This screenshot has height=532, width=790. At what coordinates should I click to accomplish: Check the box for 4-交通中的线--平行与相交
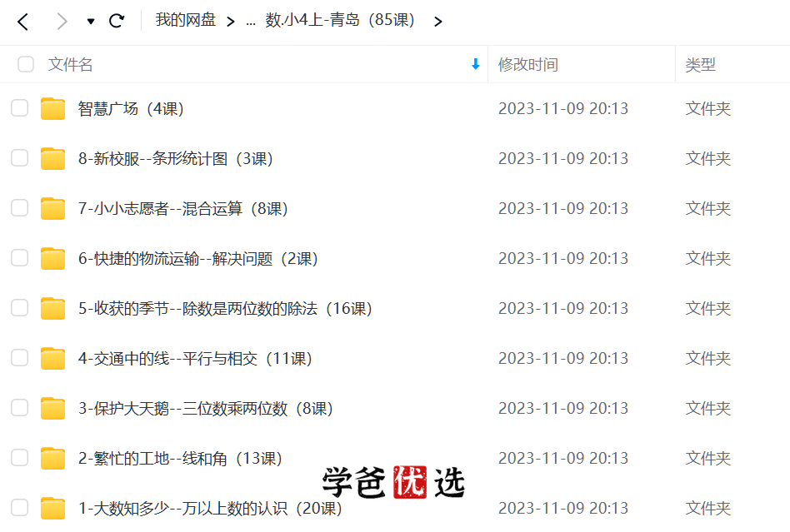pyautogui.click(x=20, y=358)
